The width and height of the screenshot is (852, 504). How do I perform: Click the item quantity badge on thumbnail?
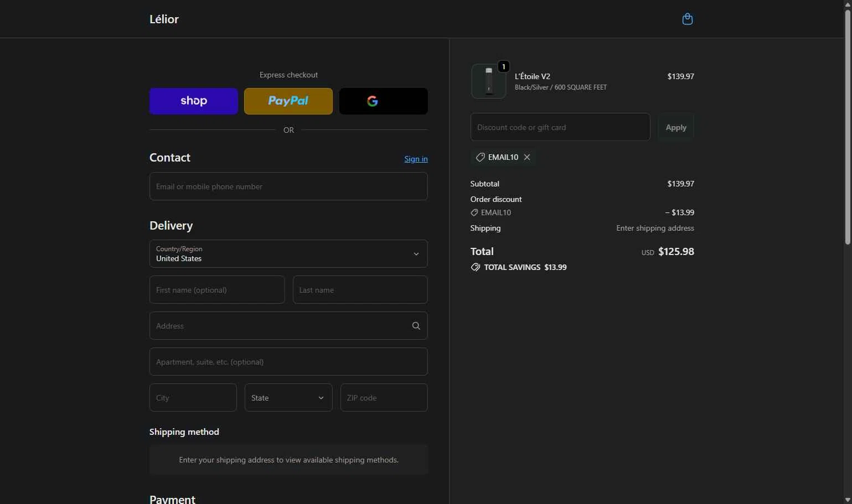[503, 66]
